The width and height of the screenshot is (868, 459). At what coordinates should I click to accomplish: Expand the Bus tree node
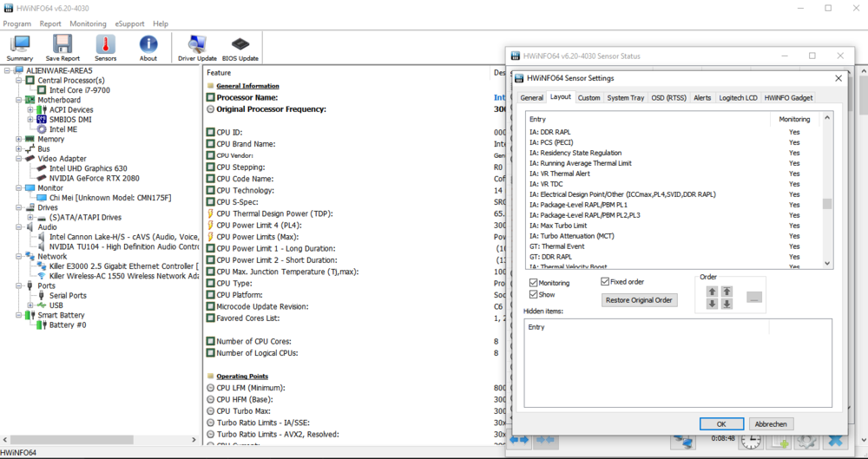pos(19,149)
